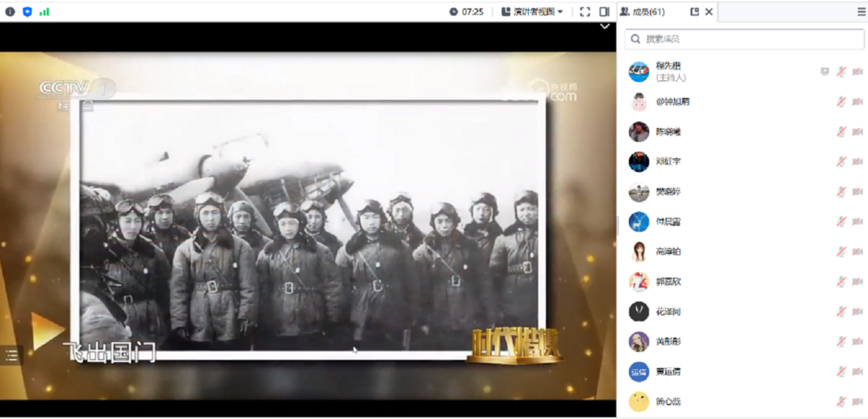Toggle the side panel layout icon
The height and width of the screenshot is (419, 868).
point(604,11)
